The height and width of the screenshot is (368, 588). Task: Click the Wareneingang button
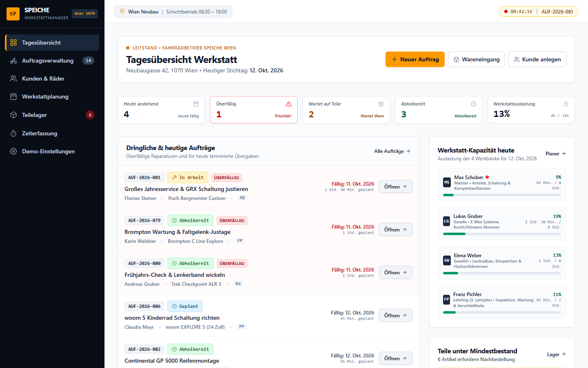point(477,59)
